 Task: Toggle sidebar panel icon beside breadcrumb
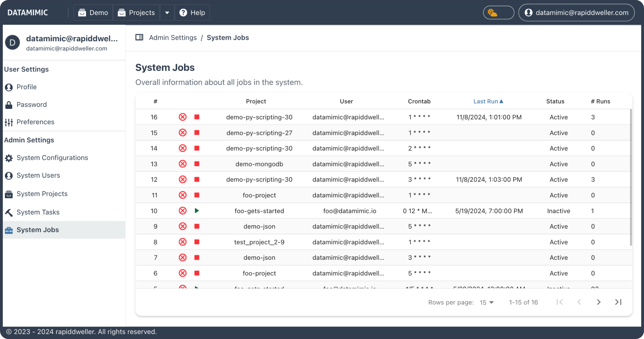pos(139,37)
